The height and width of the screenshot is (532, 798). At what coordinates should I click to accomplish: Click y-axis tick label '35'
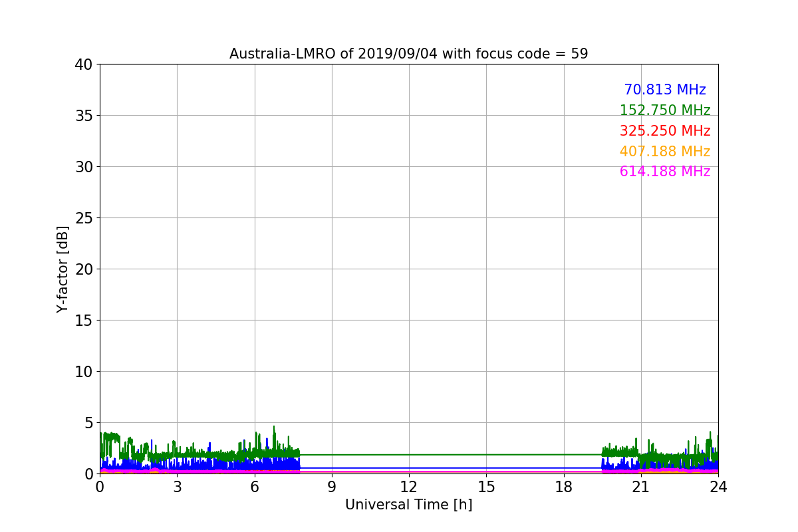[84, 116]
